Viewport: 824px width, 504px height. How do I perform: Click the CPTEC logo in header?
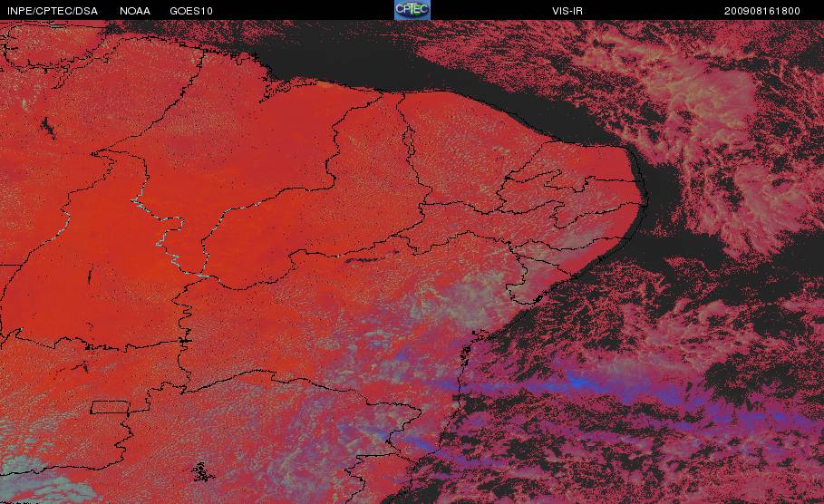412,9
